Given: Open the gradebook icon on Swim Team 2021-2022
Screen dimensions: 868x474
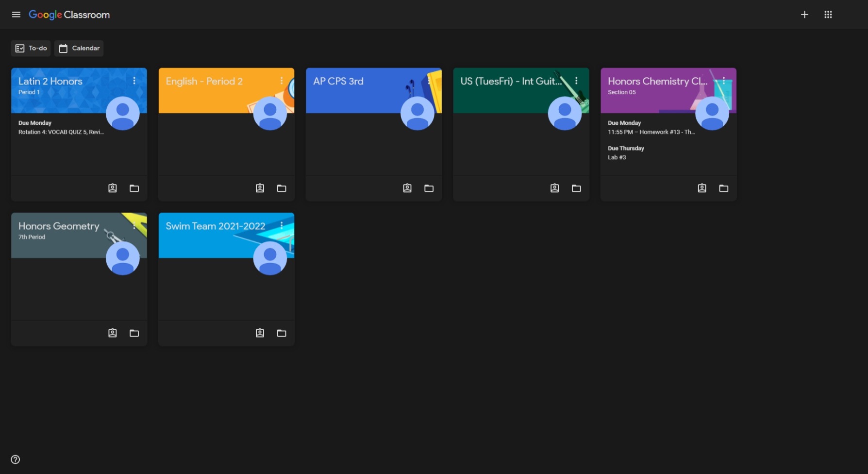Looking at the screenshot, I should pos(259,333).
